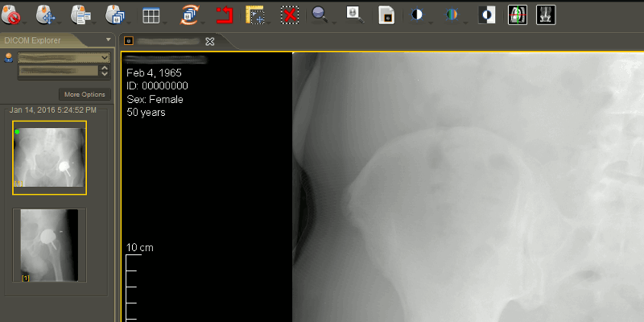Viewport: 644px width, 322px height.
Task: Select the middle mouse button pan action icon
Action: coord(46,14)
